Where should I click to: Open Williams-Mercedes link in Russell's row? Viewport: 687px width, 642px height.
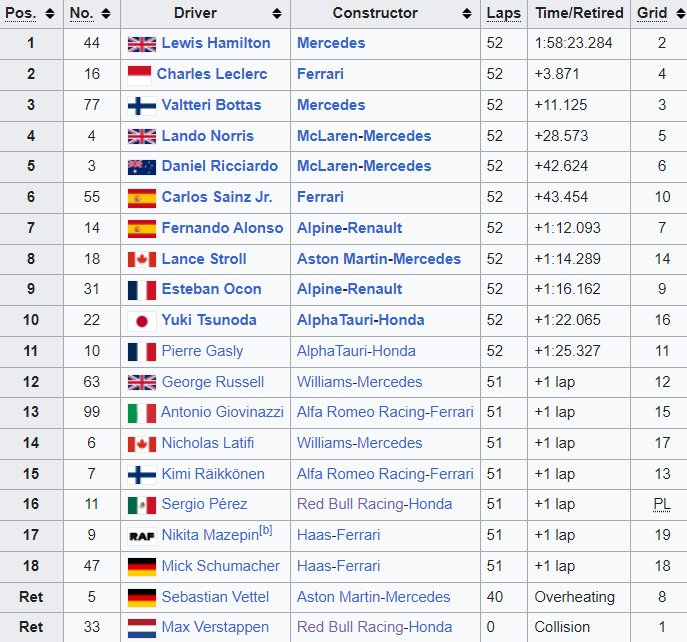360,382
